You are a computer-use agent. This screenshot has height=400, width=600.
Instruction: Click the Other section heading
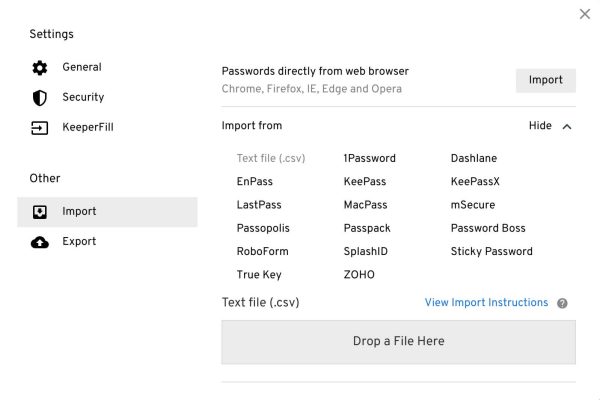[x=45, y=178]
